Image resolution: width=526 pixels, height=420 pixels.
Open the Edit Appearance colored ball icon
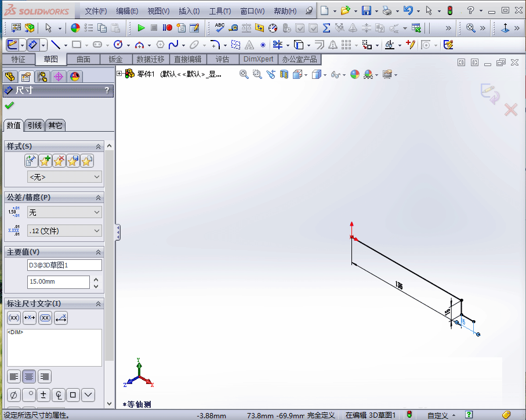(x=354, y=74)
